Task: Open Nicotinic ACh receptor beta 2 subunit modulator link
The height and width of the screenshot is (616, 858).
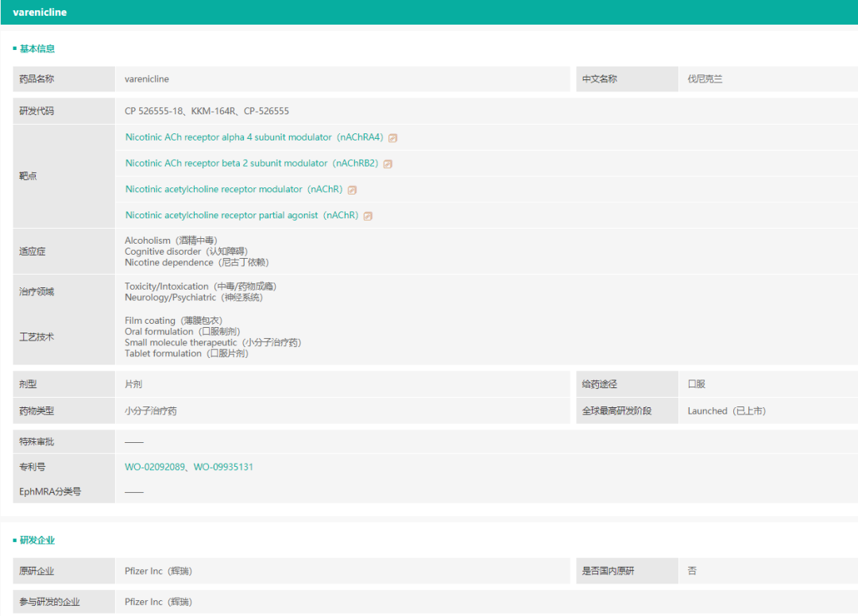Action: (252, 164)
